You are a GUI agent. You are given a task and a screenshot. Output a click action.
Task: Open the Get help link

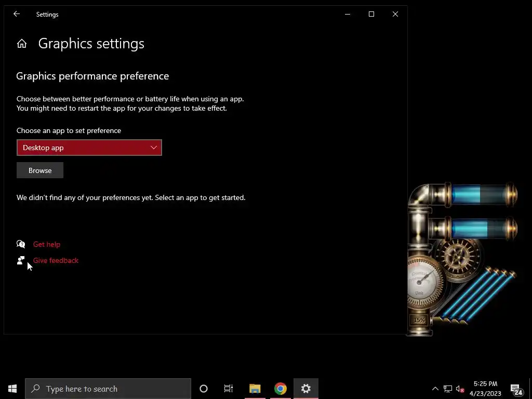coord(47,244)
